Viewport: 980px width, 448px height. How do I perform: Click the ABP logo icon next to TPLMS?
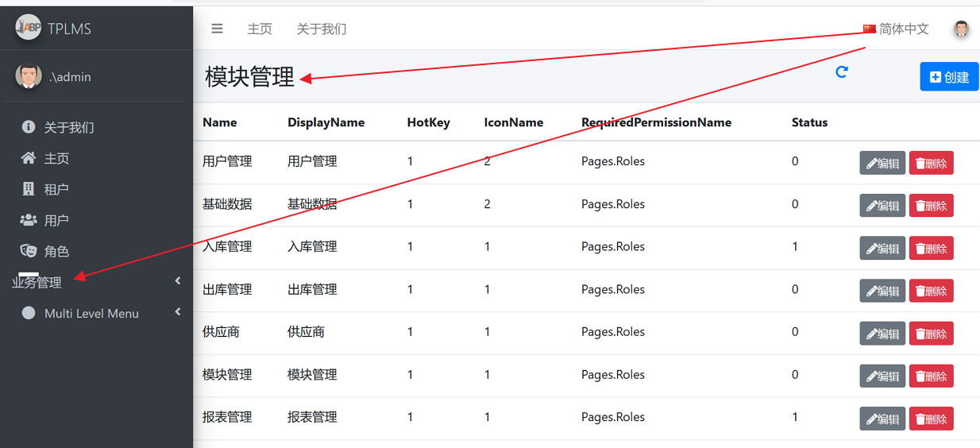click(x=29, y=28)
